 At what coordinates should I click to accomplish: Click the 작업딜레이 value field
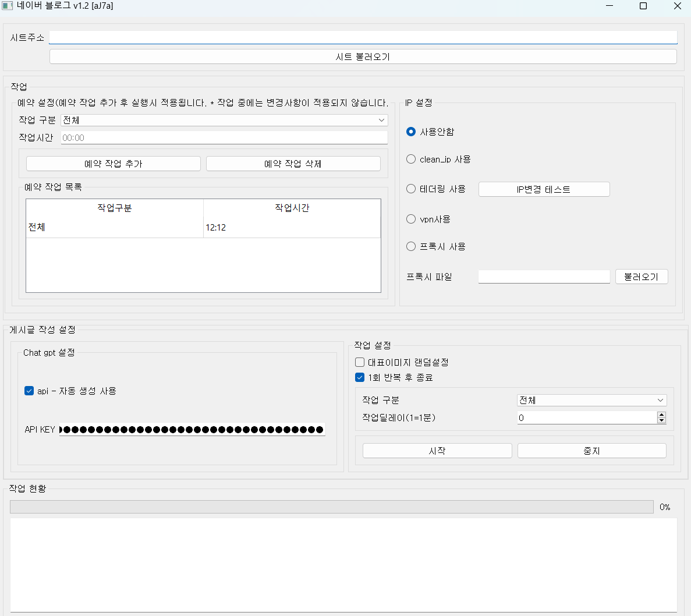587,417
